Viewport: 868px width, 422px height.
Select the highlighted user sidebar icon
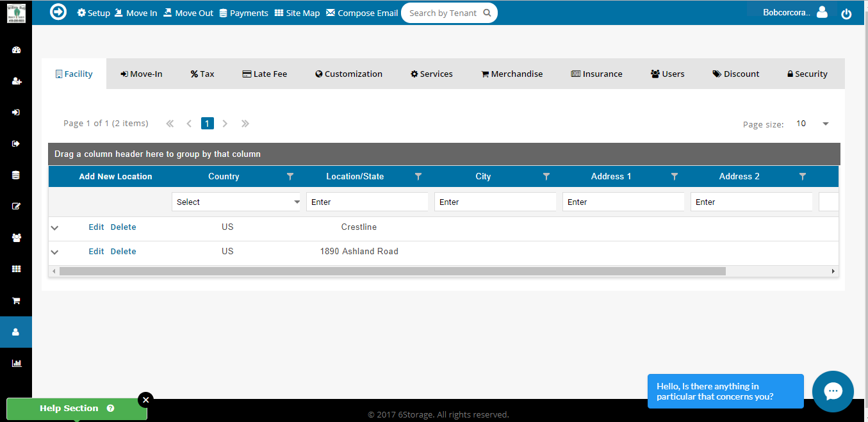16,332
